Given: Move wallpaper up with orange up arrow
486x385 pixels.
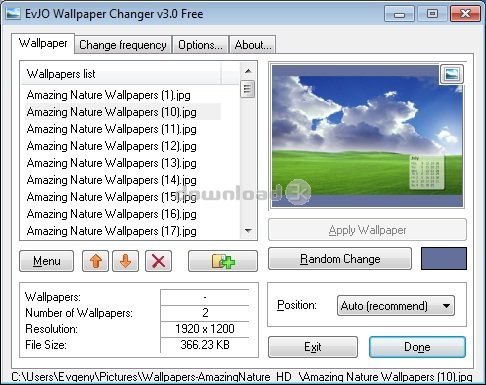Looking at the screenshot, I should point(95,261).
